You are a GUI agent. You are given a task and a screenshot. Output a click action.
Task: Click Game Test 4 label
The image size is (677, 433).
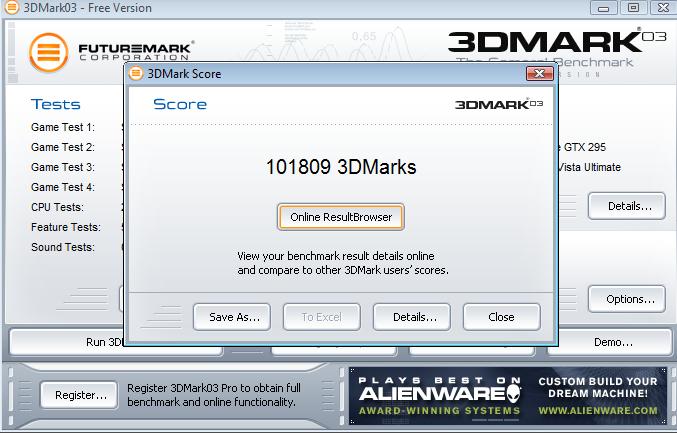(x=63, y=187)
